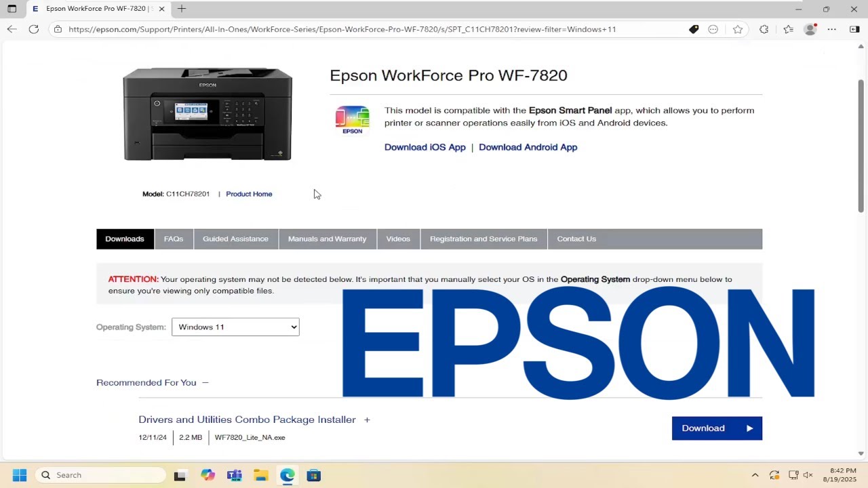Click the Download button for combo package
The height and width of the screenshot is (488, 868).
click(717, 428)
